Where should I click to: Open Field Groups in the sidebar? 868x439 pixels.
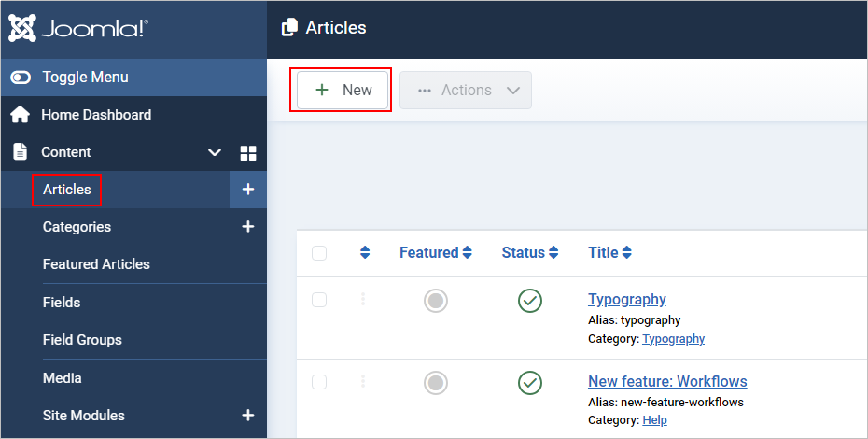[82, 340]
